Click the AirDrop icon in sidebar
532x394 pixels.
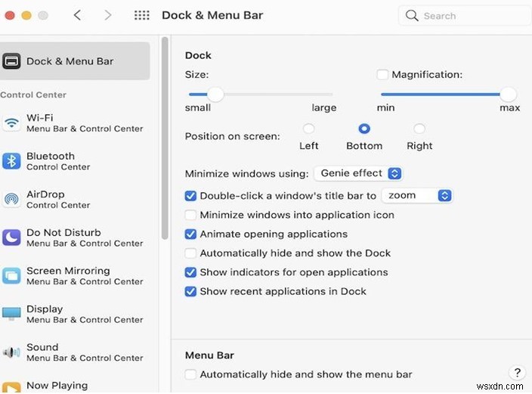point(11,199)
